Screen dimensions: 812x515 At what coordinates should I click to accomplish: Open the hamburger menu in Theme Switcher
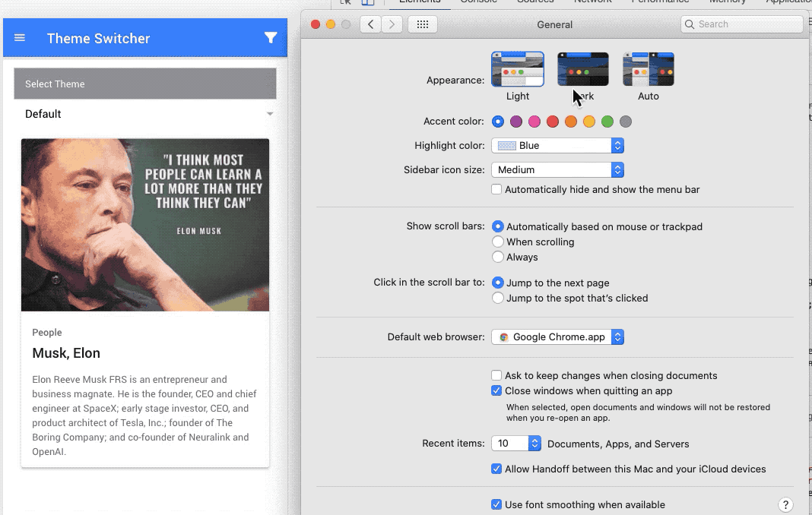click(x=20, y=38)
